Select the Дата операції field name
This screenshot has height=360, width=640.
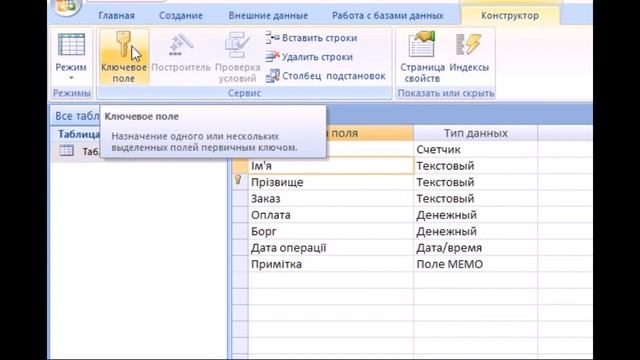(331, 248)
